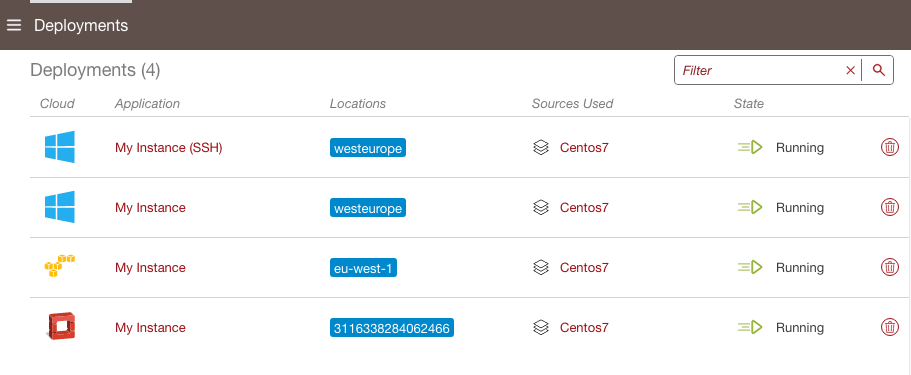Open My Instance link in 3116338284062466 row
The height and width of the screenshot is (375, 911).
pyautogui.click(x=150, y=327)
